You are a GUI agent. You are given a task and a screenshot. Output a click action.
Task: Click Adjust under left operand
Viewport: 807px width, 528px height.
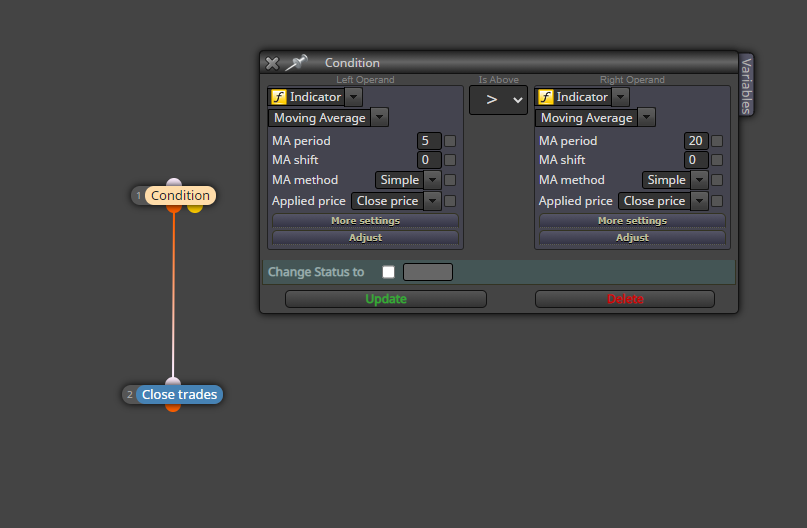(x=365, y=238)
